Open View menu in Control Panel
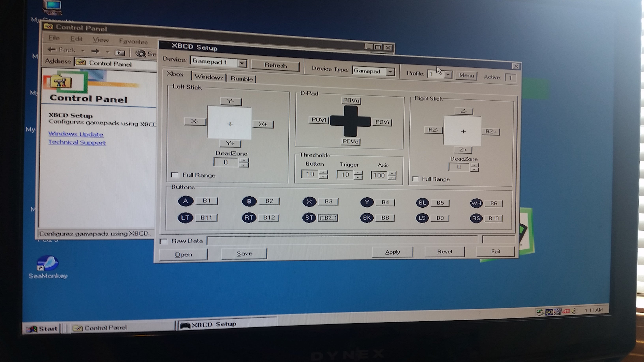 pyautogui.click(x=100, y=40)
